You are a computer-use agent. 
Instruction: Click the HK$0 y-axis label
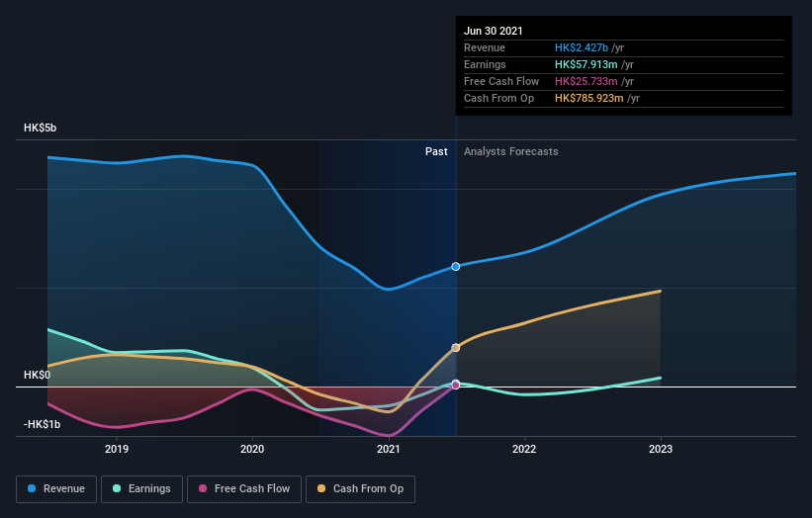[37, 376]
